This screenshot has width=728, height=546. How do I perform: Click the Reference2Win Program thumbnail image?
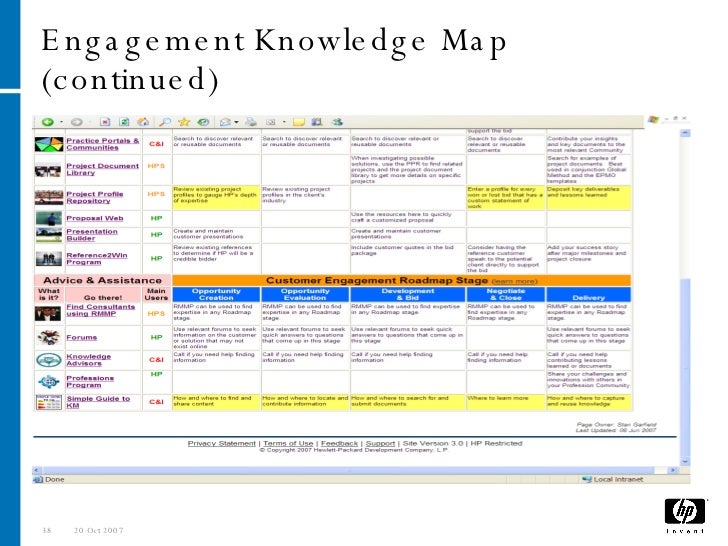[x=49, y=259]
